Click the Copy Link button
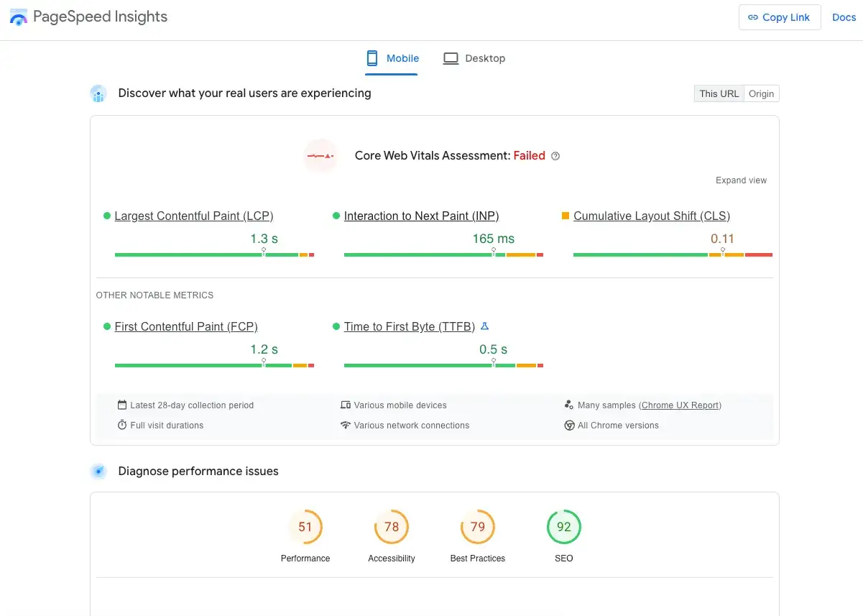This screenshot has width=863, height=616. [x=780, y=17]
